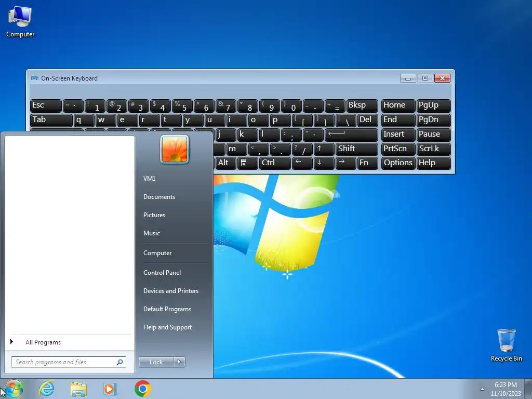Click the Insert key
The image size is (532, 399).
[398, 135]
